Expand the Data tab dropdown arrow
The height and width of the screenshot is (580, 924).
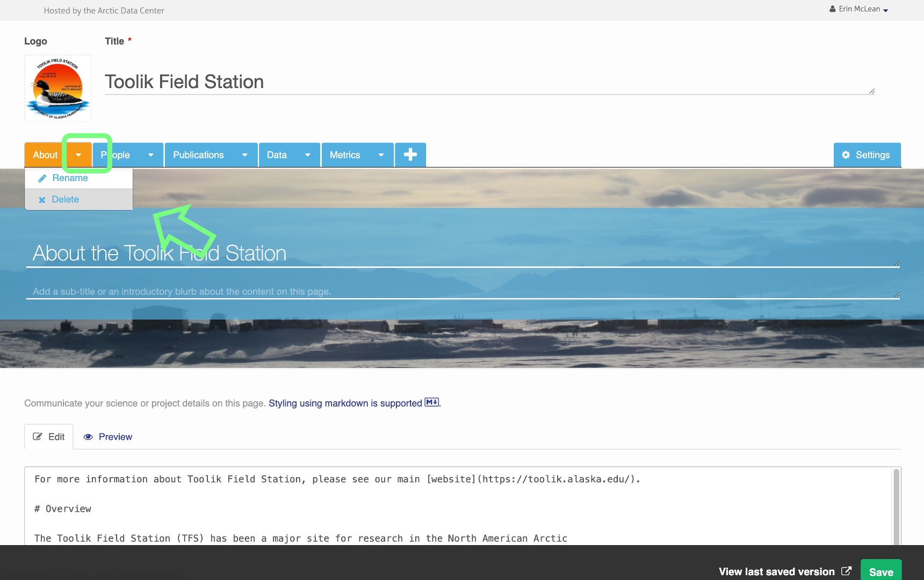click(x=308, y=155)
